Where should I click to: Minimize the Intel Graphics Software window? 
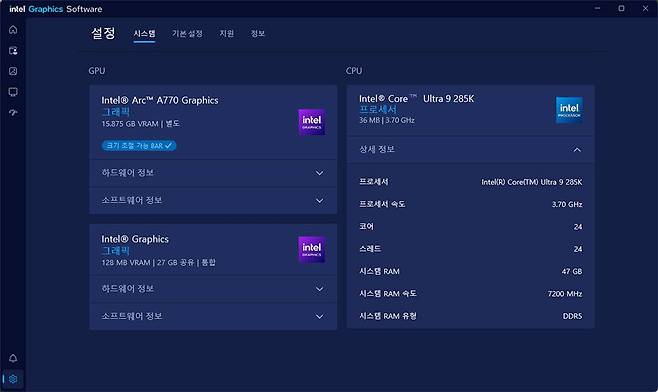click(x=598, y=8)
